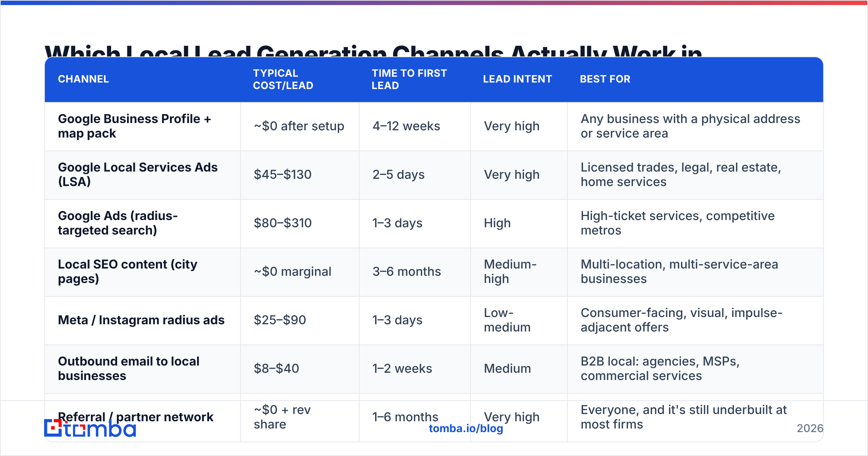Click the '$80–$310' cost cell
868x456 pixels.
(x=282, y=223)
